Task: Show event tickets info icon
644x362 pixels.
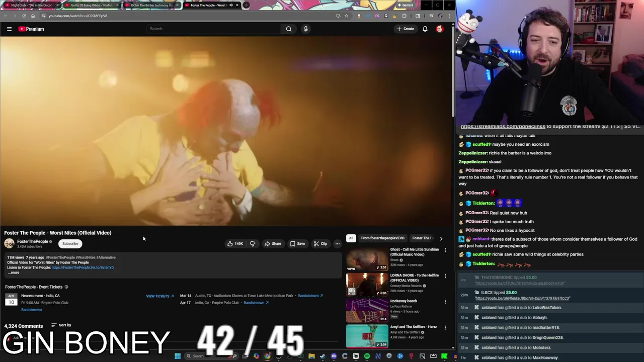Action: point(66,287)
